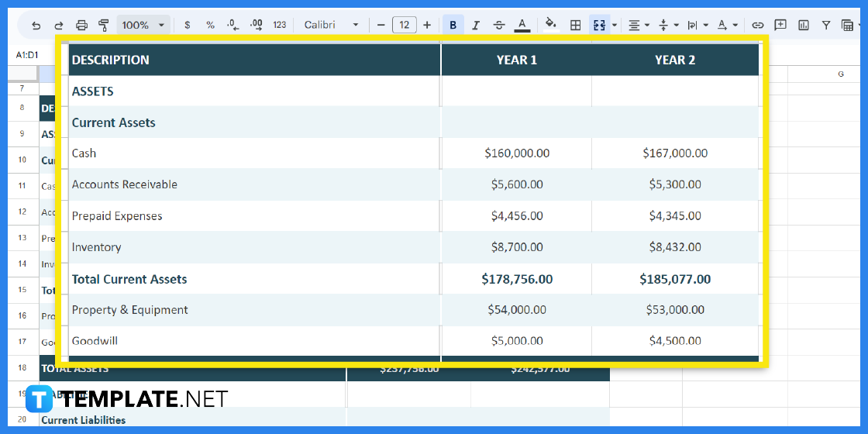Click the Accounts Receivable label

click(x=125, y=184)
